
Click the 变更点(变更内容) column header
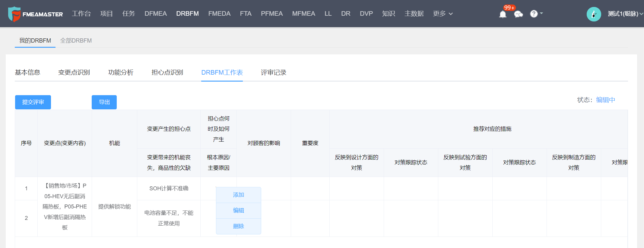click(x=65, y=143)
